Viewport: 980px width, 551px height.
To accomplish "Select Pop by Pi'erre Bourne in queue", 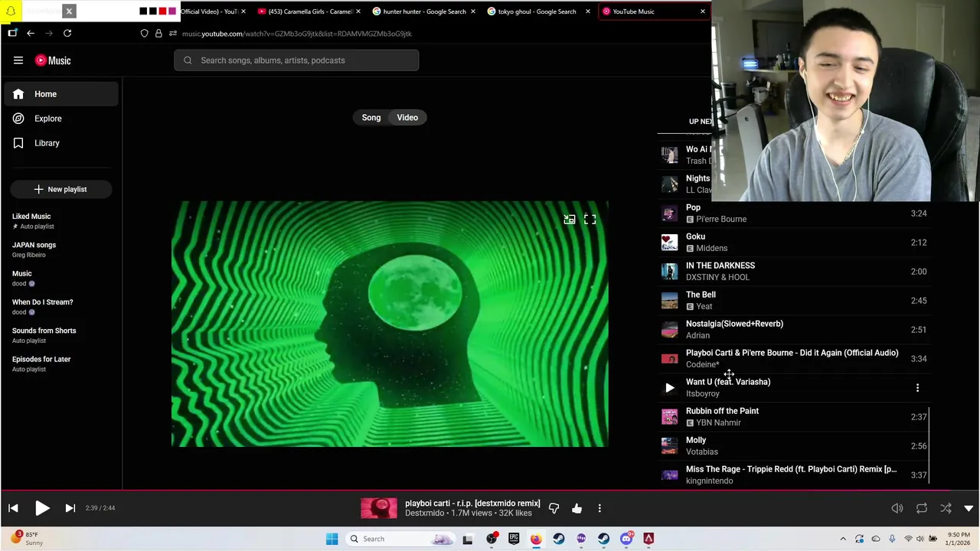I will coord(794,214).
